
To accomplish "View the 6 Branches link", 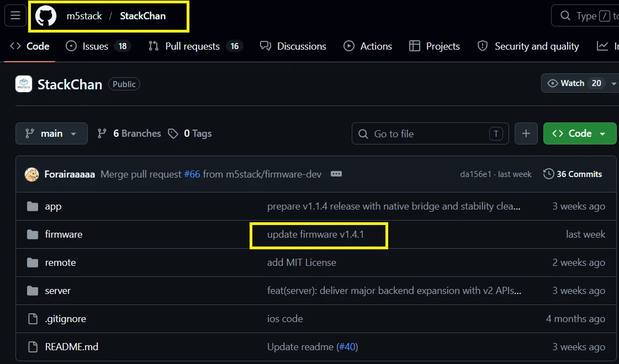I will point(129,133).
